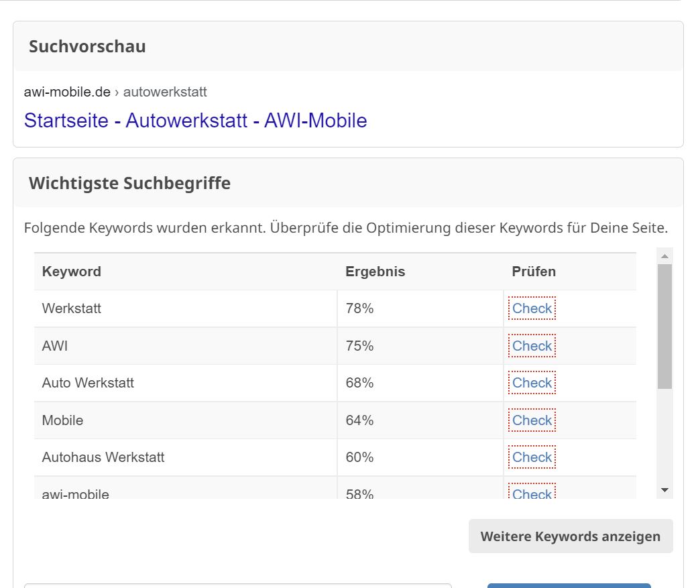The height and width of the screenshot is (588, 700).
Task: Click the 64% result value
Action: [x=359, y=420]
